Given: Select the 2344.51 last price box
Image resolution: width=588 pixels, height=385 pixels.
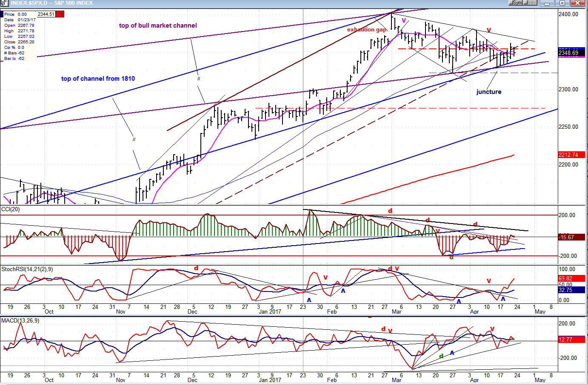Looking at the screenshot, I should [46, 14].
